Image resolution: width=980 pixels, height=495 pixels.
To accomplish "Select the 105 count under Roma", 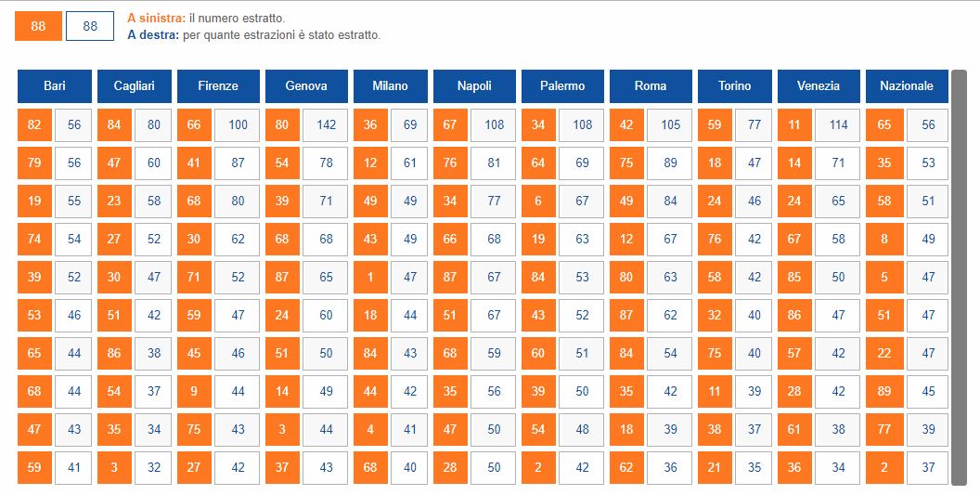I will [670, 124].
